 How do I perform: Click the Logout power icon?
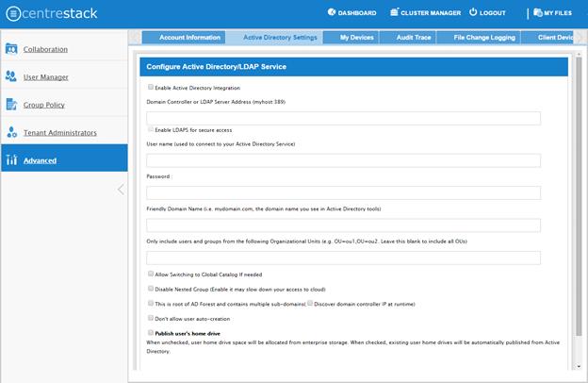pyautogui.click(x=474, y=12)
